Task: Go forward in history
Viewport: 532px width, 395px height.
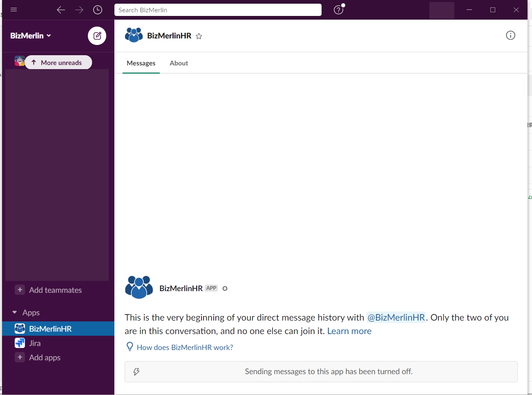Action: (x=79, y=10)
